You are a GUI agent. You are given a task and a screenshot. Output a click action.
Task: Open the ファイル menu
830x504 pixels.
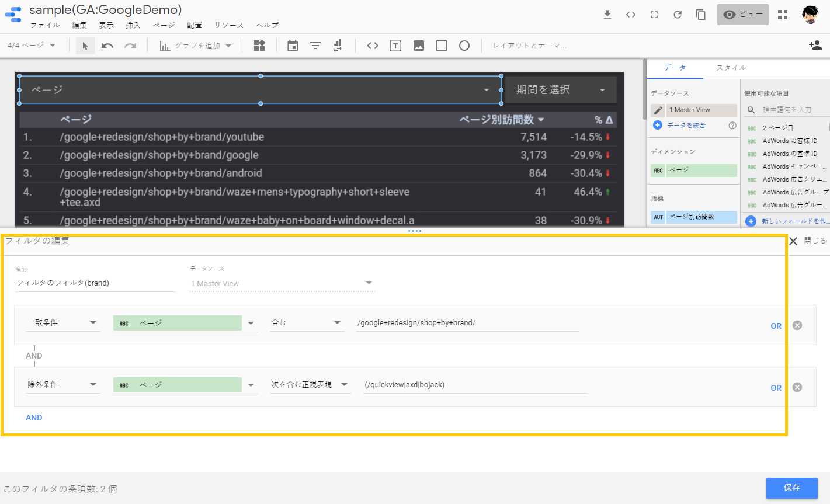[x=45, y=25]
